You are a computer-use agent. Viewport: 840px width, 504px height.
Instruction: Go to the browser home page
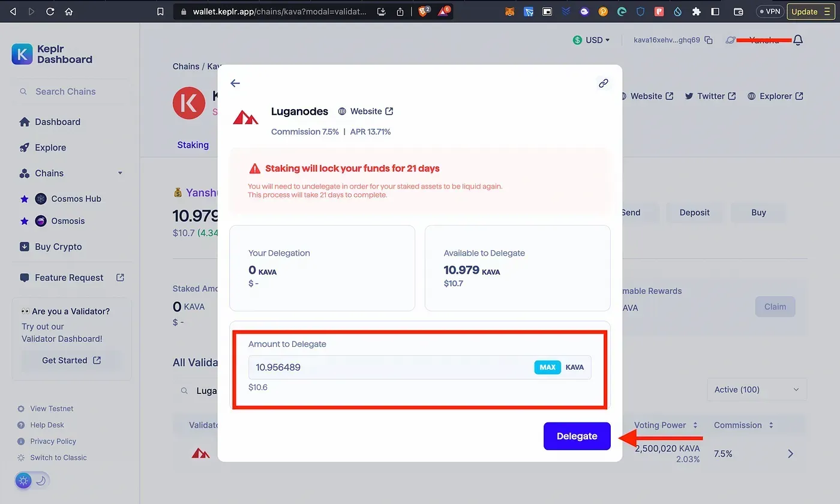click(69, 11)
